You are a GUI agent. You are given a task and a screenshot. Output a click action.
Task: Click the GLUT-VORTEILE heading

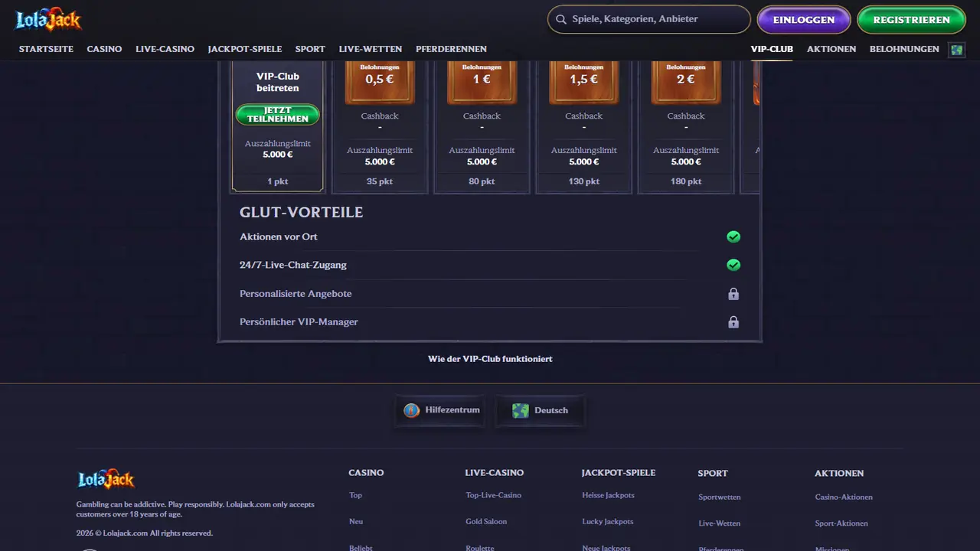pos(301,212)
